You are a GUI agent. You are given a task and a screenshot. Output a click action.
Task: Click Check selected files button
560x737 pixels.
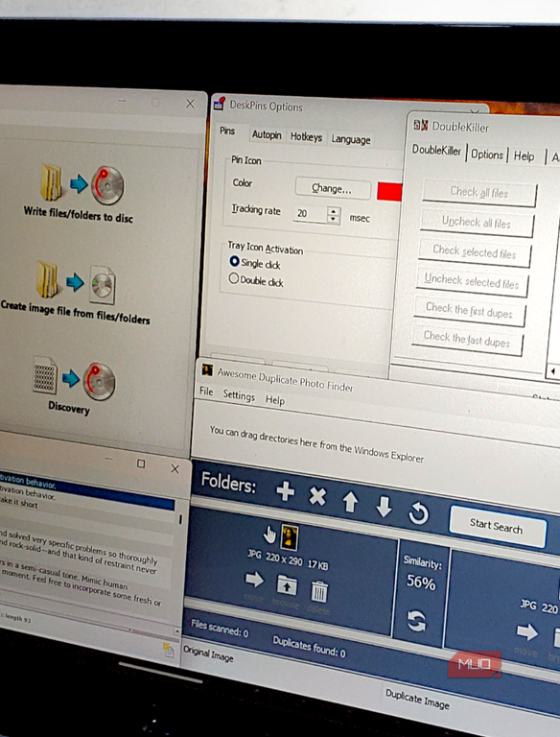point(474,252)
